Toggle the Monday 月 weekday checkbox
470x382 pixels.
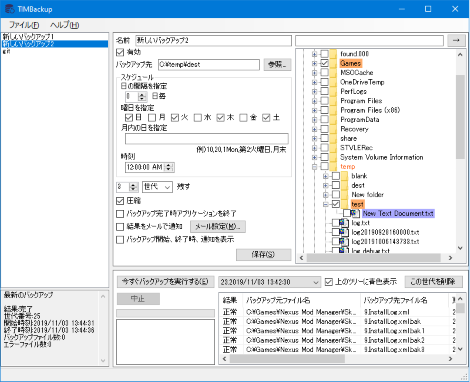152,118
